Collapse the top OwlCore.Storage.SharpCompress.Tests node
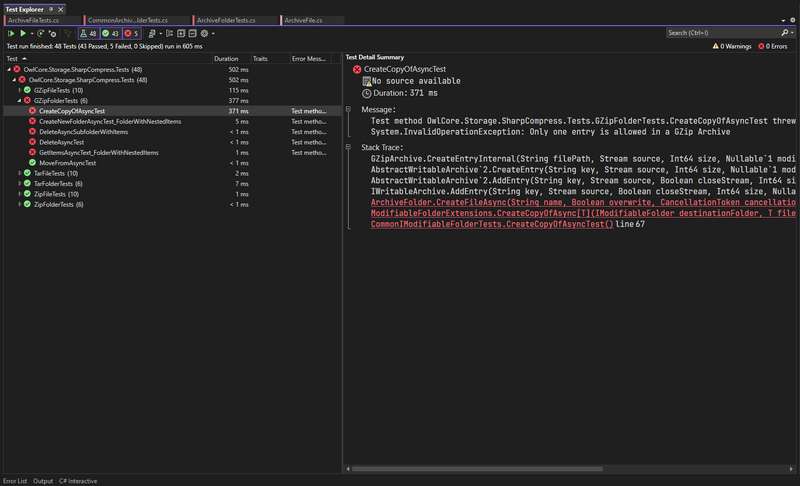 9,69
